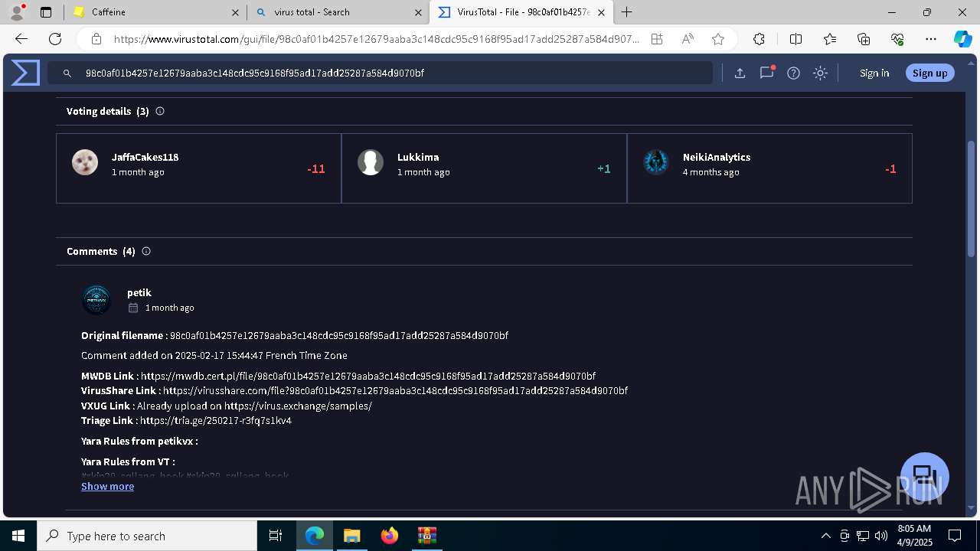
Task: Click the taskbar search box
Action: pos(147,536)
